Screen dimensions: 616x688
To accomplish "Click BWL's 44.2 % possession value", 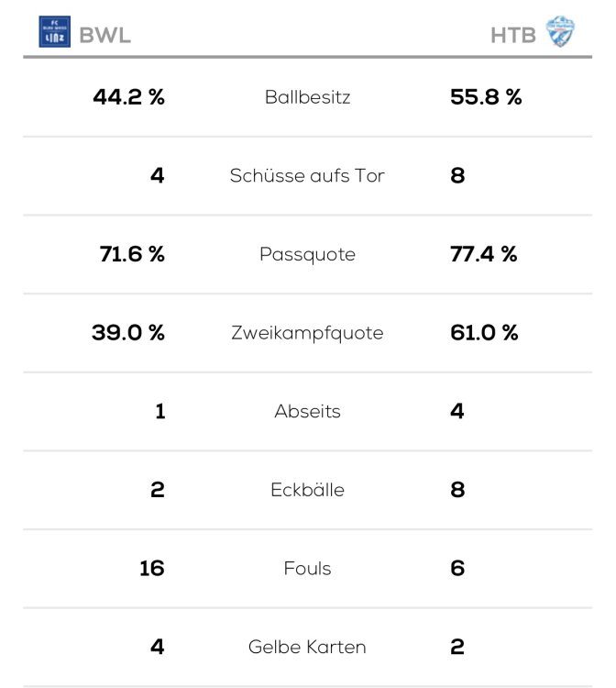I will [129, 97].
